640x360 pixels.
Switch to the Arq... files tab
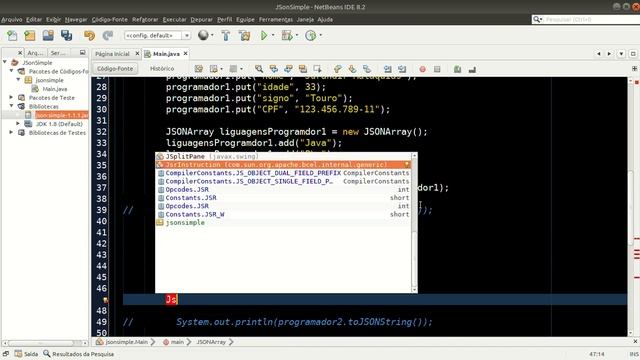[35, 53]
